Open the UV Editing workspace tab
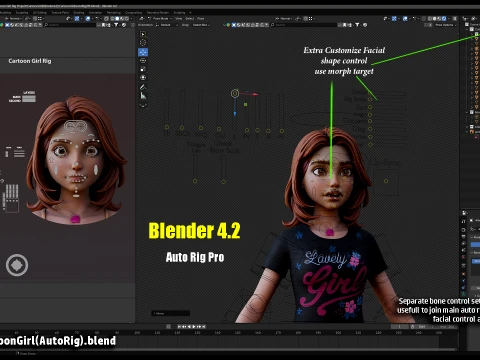 39,13
